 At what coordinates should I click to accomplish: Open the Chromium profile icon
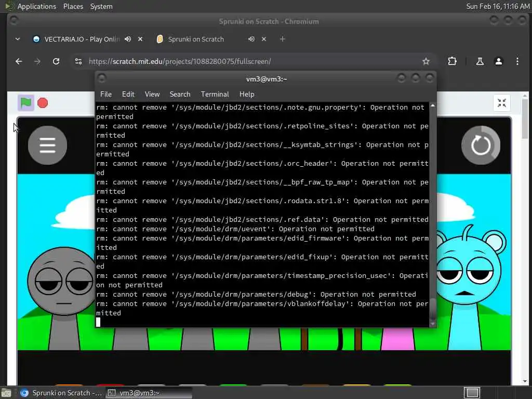pos(498,61)
